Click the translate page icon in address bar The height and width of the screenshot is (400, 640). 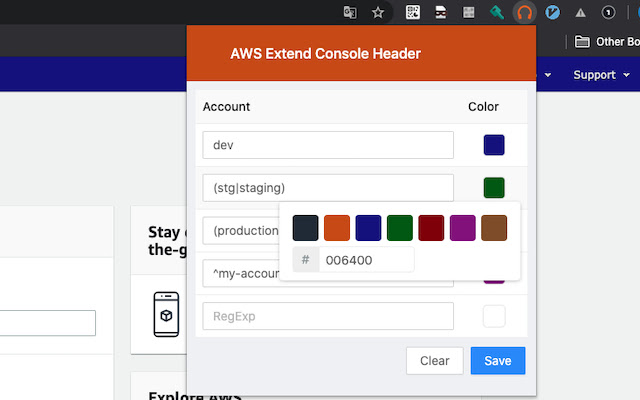350,12
